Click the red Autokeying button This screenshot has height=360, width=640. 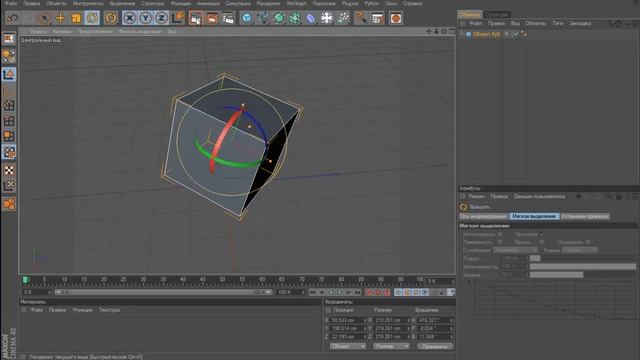[x=378, y=292]
